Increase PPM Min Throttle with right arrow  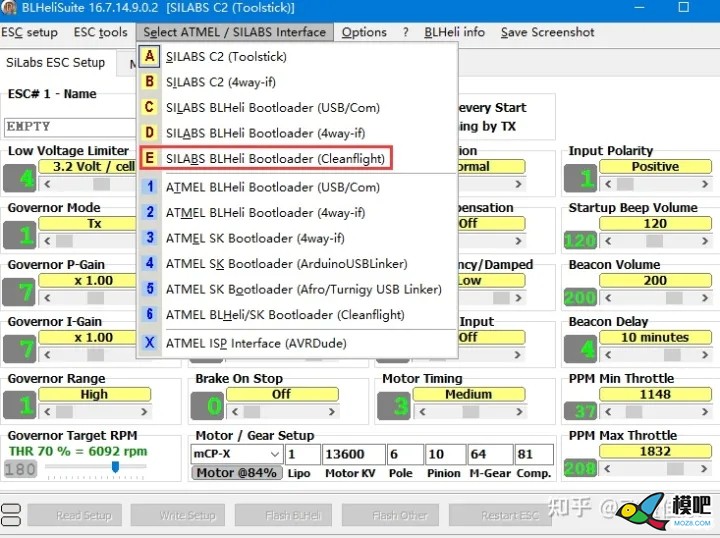pos(705,412)
